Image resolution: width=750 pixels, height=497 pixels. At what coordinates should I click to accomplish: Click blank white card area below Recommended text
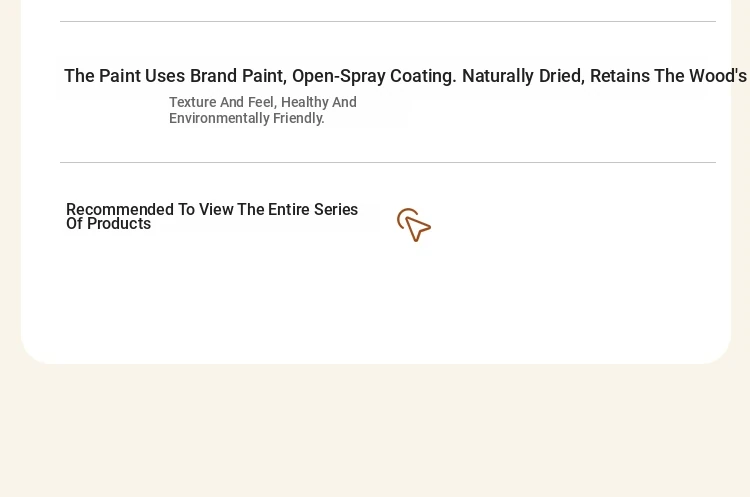pyautogui.click(x=373, y=297)
